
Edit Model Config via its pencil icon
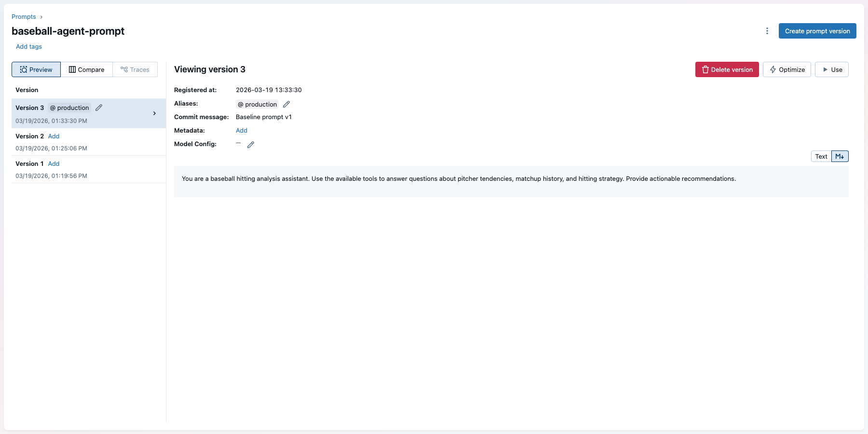[x=251, y=144]
